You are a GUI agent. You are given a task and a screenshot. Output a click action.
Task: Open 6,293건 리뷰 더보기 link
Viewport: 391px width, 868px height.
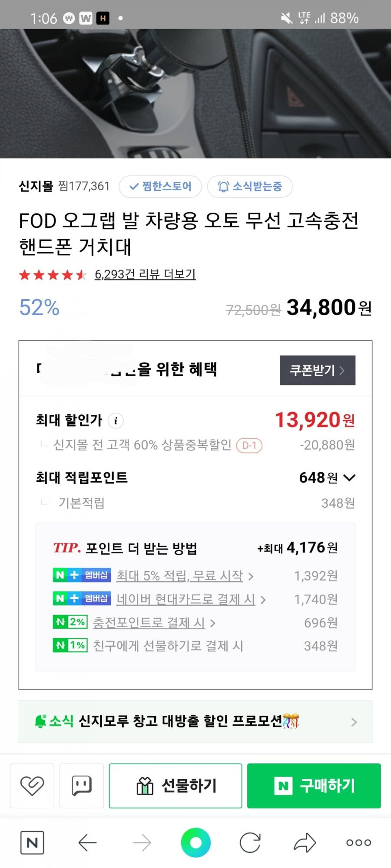tap(145, 274)
